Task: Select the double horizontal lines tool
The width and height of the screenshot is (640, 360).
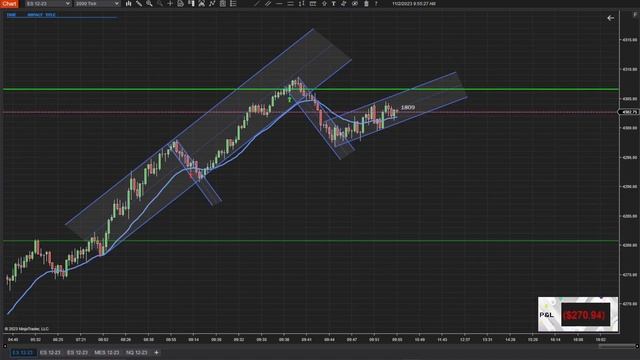Action: tap(290, 4)
